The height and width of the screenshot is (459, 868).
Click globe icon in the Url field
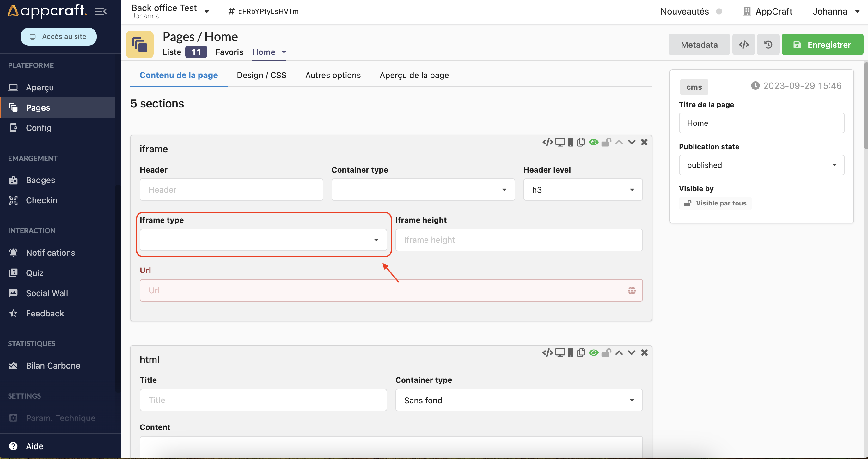tap(632, 291)
